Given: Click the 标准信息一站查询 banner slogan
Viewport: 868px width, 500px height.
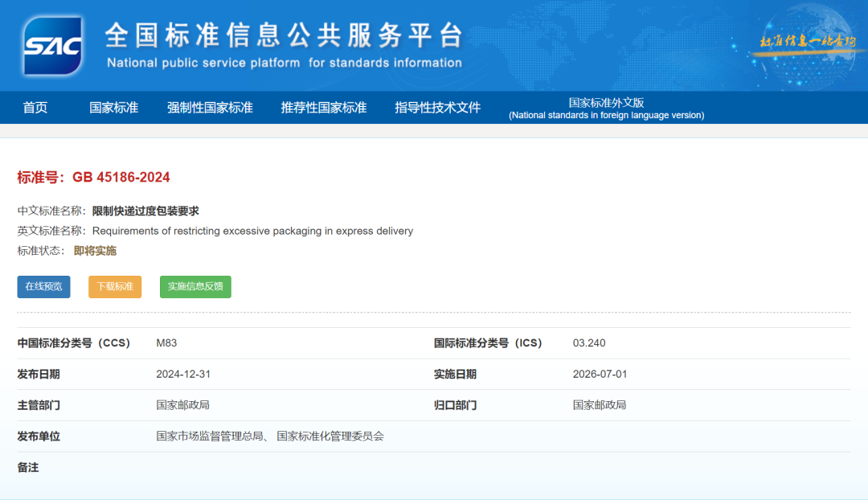Looking at the screenshot, I should (x=808, y=42).
